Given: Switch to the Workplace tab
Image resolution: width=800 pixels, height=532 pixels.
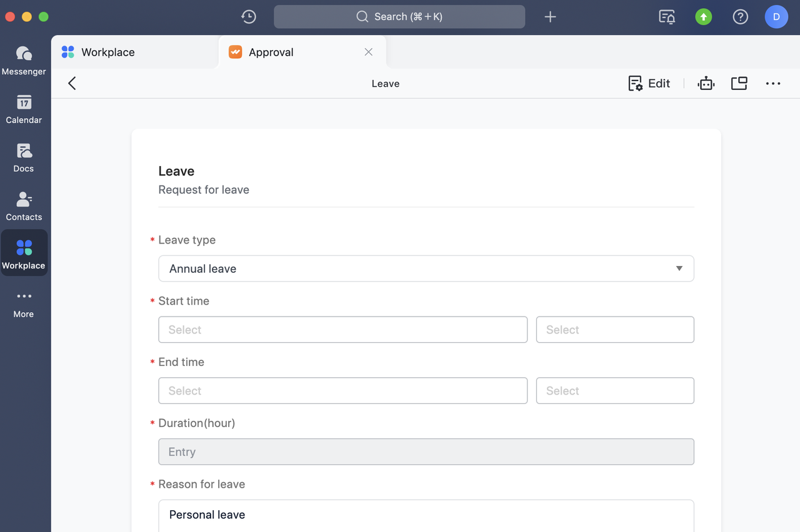Looking at the screenshot, I should coord(107,52).
